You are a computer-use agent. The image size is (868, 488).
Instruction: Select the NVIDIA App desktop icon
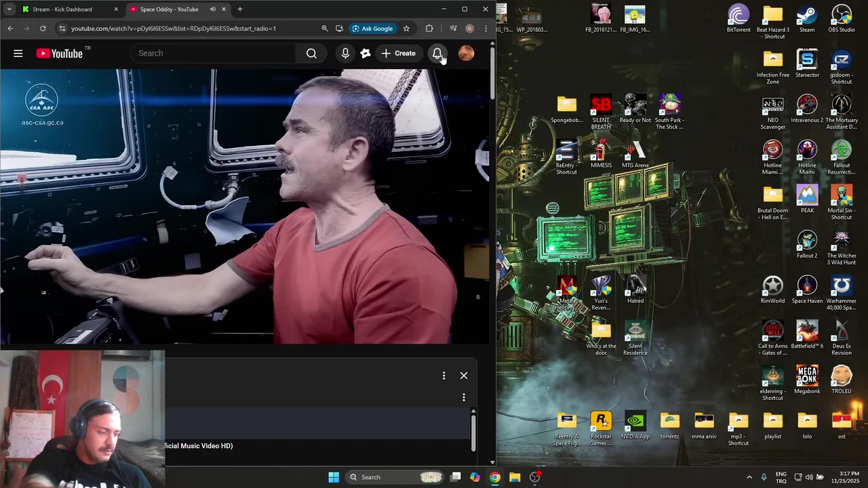pos(635,426)
